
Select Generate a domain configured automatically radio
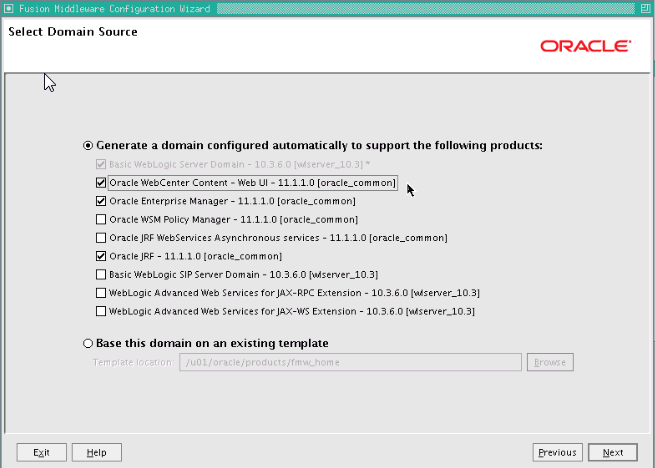(x=88, y=145)
